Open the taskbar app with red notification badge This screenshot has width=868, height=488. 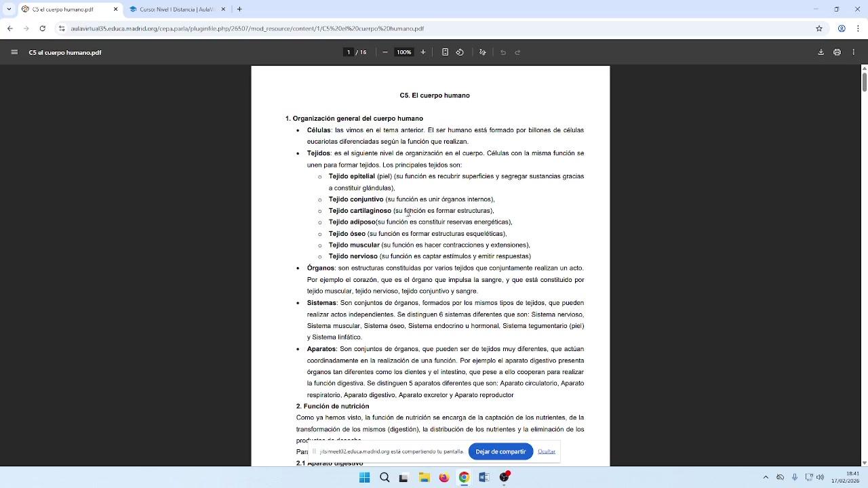505,477
